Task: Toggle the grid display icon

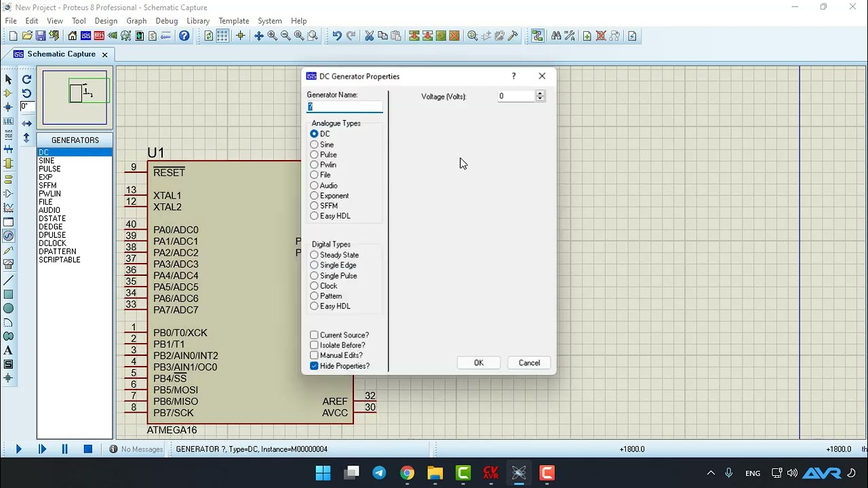Action: coord(222,36)
